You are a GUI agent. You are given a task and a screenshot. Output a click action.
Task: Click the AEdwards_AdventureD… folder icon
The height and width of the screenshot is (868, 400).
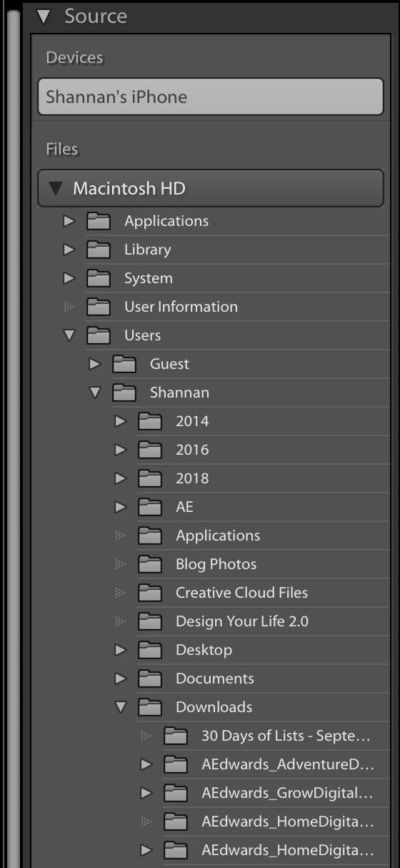176,764
